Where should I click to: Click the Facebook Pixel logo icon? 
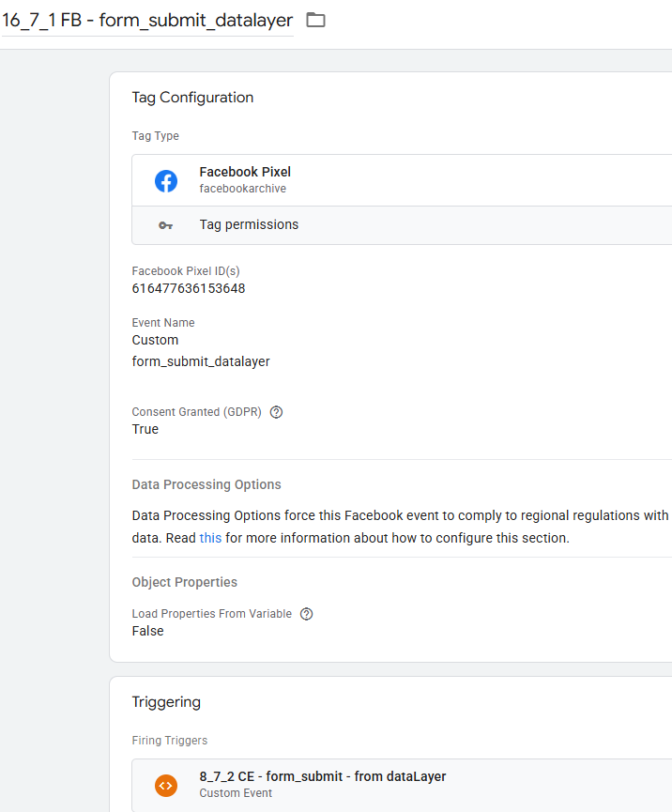click(166, 181)
